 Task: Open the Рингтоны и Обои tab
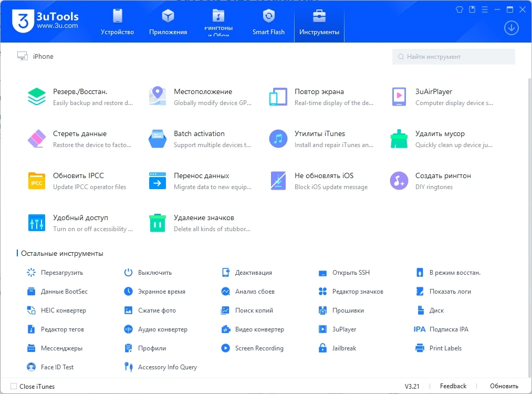pyautogui.click(x=218, y=23)
